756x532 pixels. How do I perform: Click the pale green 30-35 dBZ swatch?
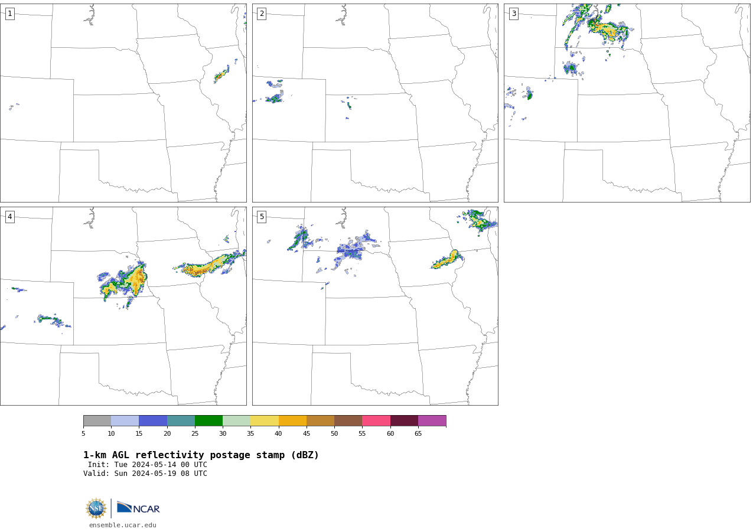(x=236, y=421)
